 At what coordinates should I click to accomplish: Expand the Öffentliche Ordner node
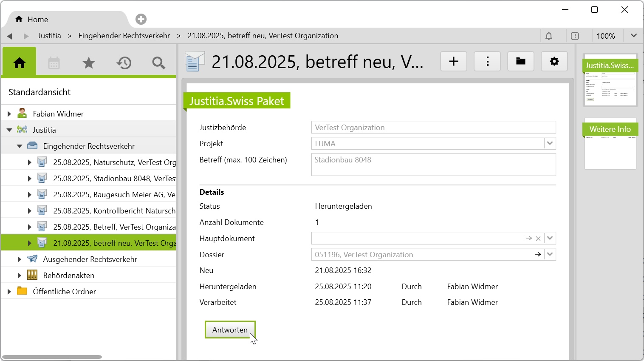[x=9, y=292]
